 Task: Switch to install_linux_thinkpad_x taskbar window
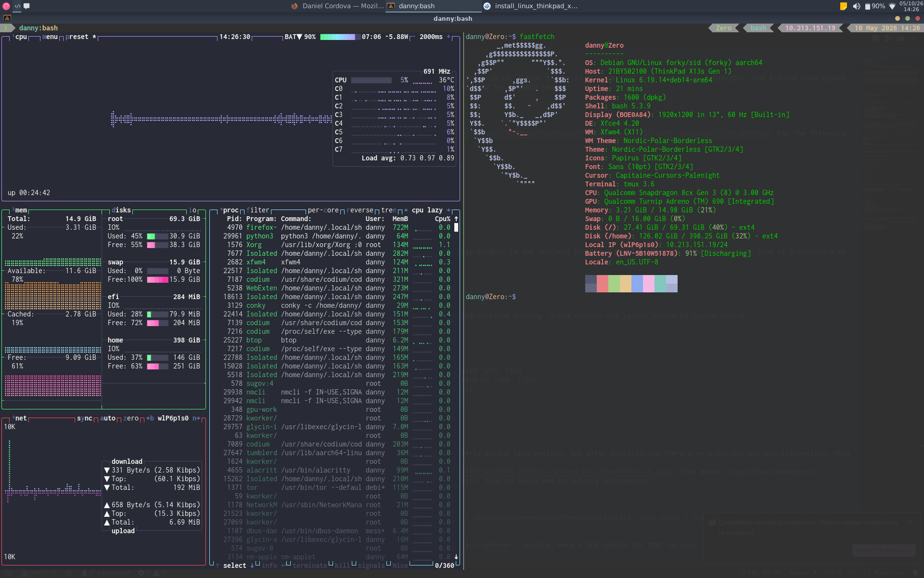coord(530,6)
